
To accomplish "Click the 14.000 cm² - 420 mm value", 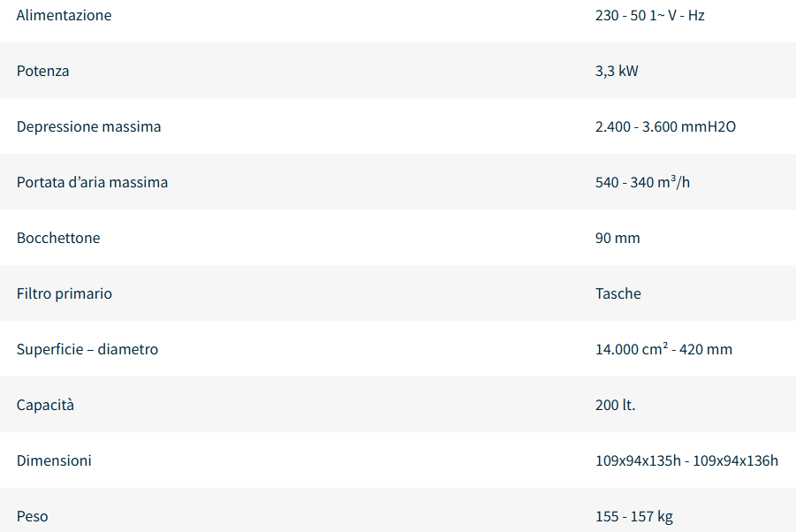I will point(663,350).
